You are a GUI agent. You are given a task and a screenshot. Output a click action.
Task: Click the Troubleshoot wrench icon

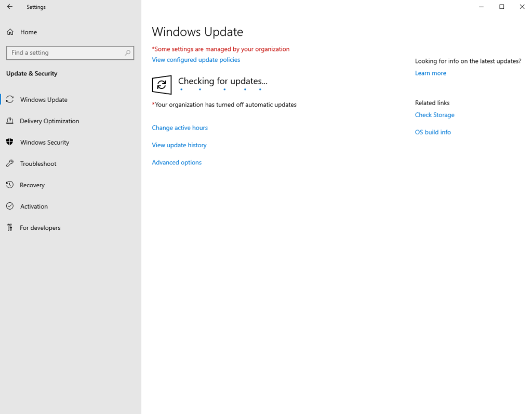click(x=10, y=164)
